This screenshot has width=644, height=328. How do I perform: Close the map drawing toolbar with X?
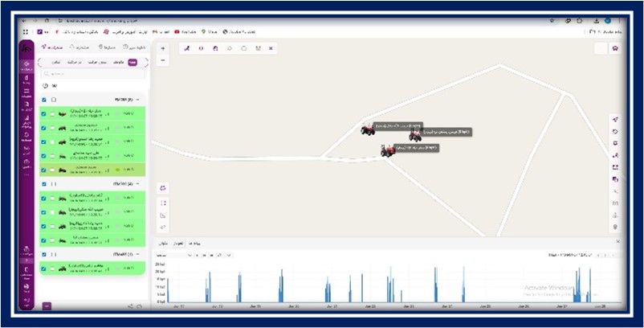pos(271,48)
